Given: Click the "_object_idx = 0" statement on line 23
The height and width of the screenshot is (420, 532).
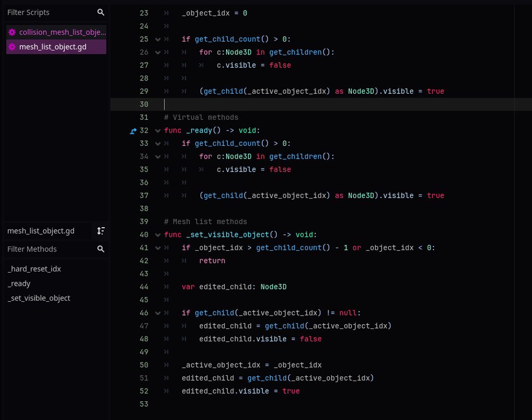Looking at the screenshot, I should [x=214, y=13].
